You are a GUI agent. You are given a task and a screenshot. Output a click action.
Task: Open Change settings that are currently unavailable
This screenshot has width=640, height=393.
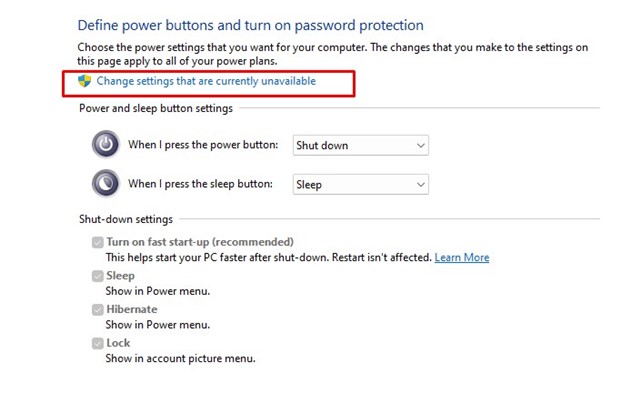pyautogui.click(x=206, y=81)
